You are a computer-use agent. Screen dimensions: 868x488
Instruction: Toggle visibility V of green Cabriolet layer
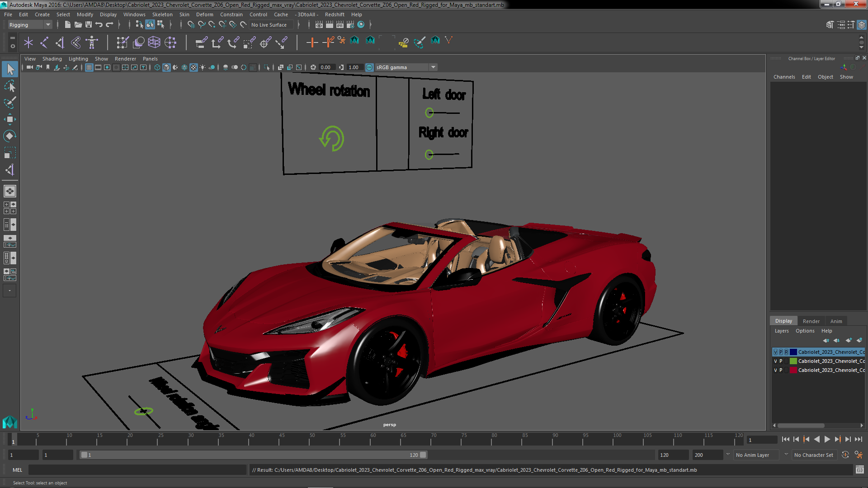click(x=775, y=361)
